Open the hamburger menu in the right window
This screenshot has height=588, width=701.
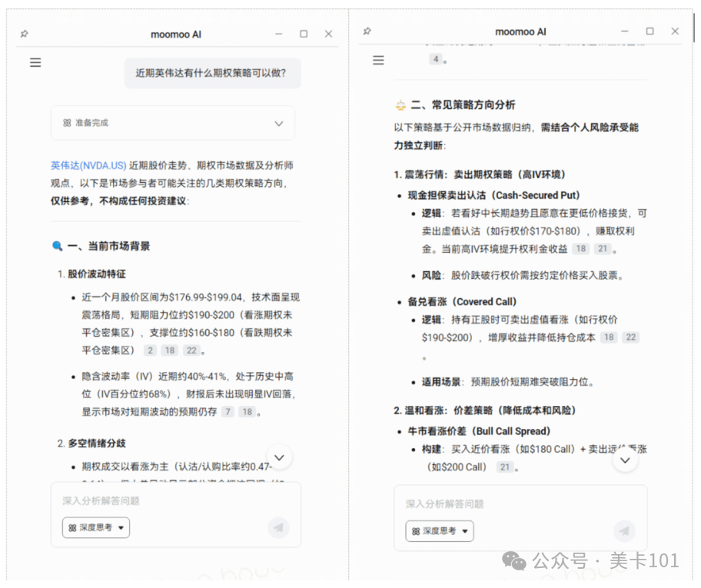pyautogui.click(x=377, y=59)
